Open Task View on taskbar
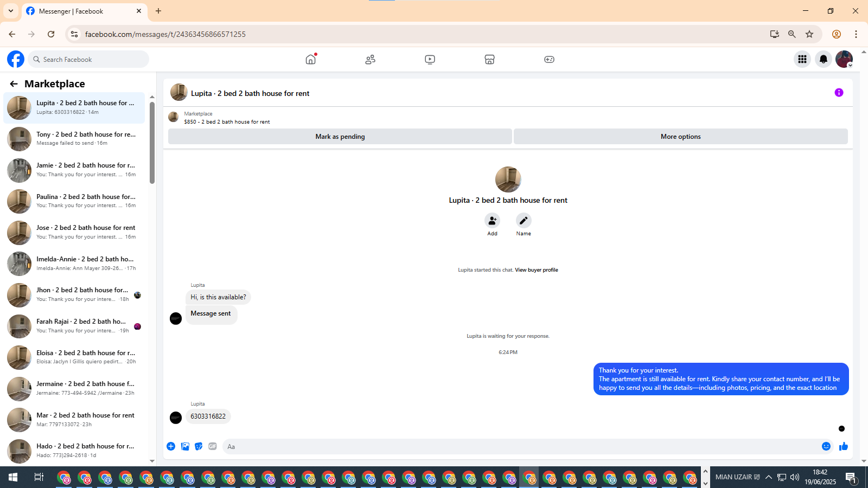Image resolution: width=868 pixels, height=488 pixels. [39, 477]
